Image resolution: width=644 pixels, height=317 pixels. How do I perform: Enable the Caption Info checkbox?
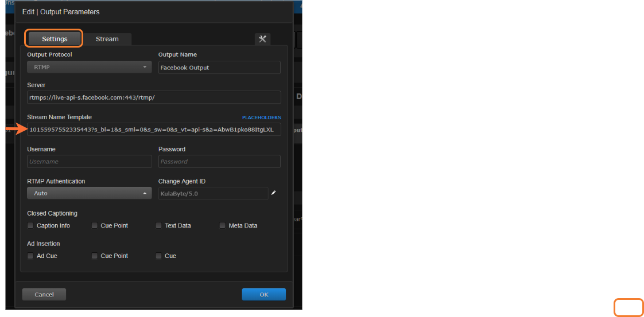coord(30,226)
